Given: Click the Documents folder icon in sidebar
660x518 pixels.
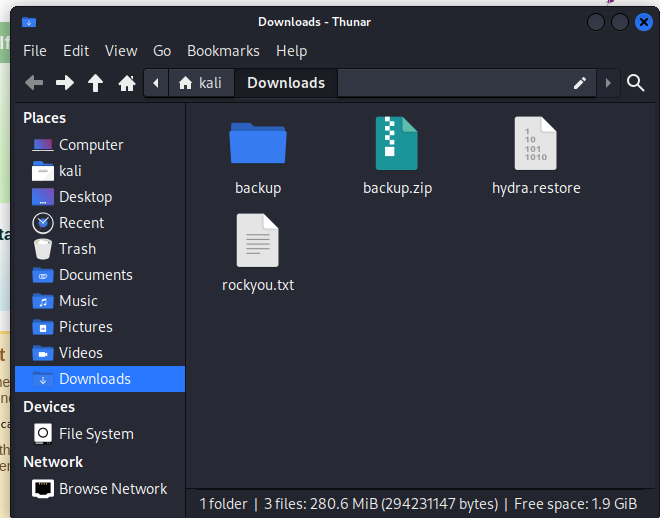Looking at the screenshot, I should pos(43,275).
